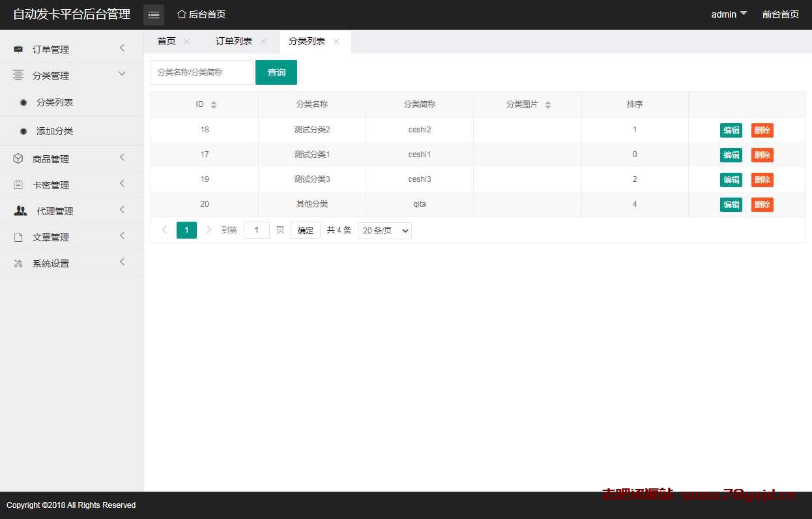Click the 代理管理 users icon
The width and height of the screenshot is (812, 519).
(20, 211)
